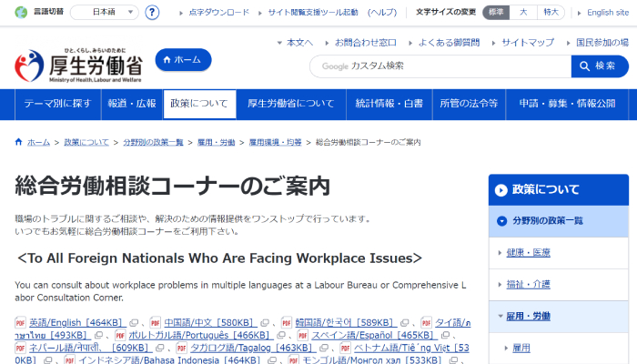Click PDF icon beside ネパール語
637x364 pixels.
click(x=20, y=349)
